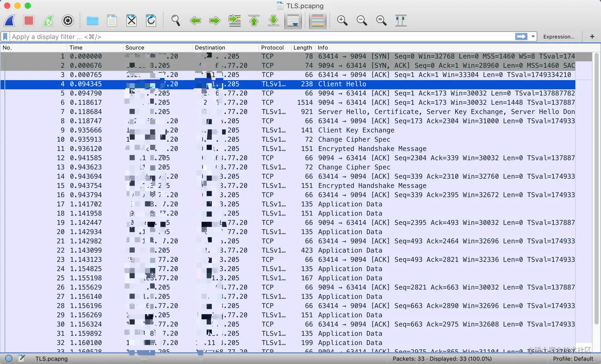The height and width of the screenshot is (364, 601).
Task: Toggle packet list colorization
Action: click(317, 20)
